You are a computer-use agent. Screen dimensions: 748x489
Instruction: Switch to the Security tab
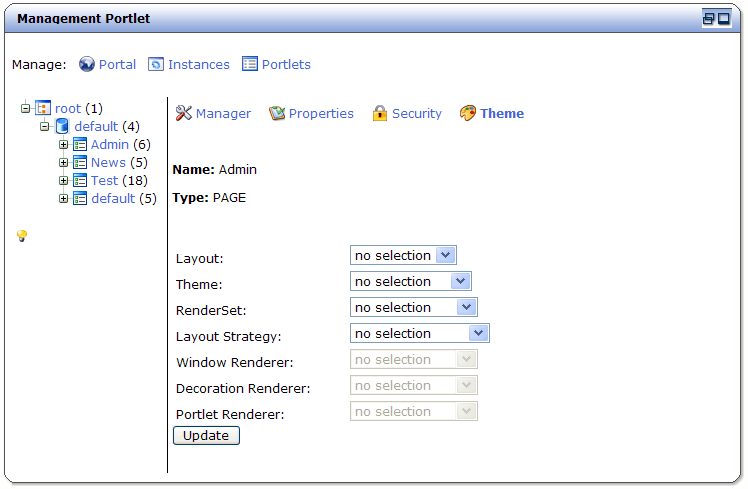tap(416, 114)
